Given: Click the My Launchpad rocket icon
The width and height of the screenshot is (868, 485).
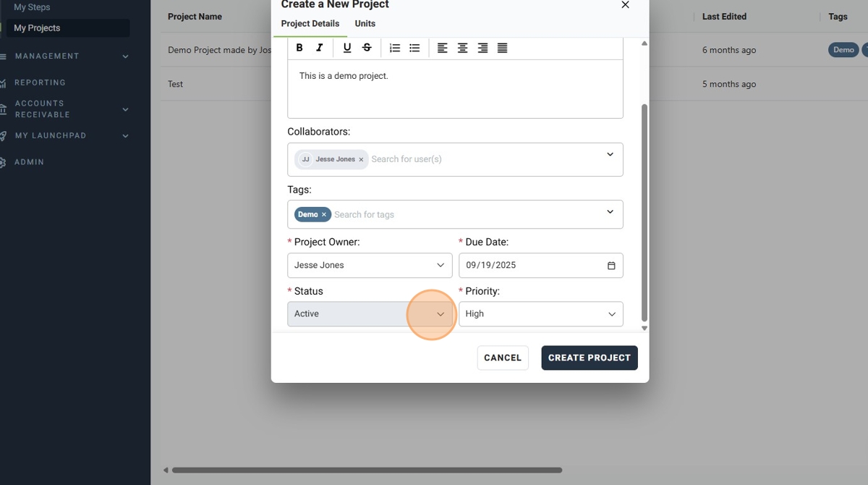Looking at the screenshot, I should [x=4, y=135].
